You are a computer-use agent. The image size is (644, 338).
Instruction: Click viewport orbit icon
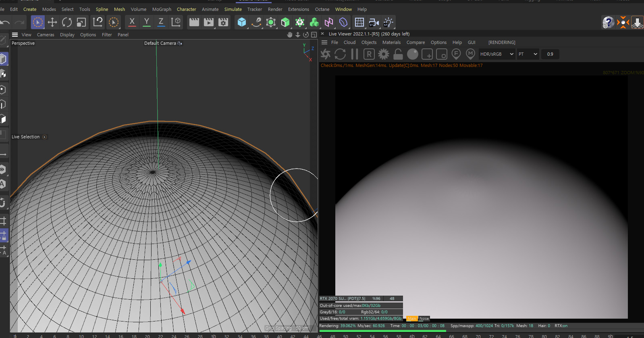(306, 35)
